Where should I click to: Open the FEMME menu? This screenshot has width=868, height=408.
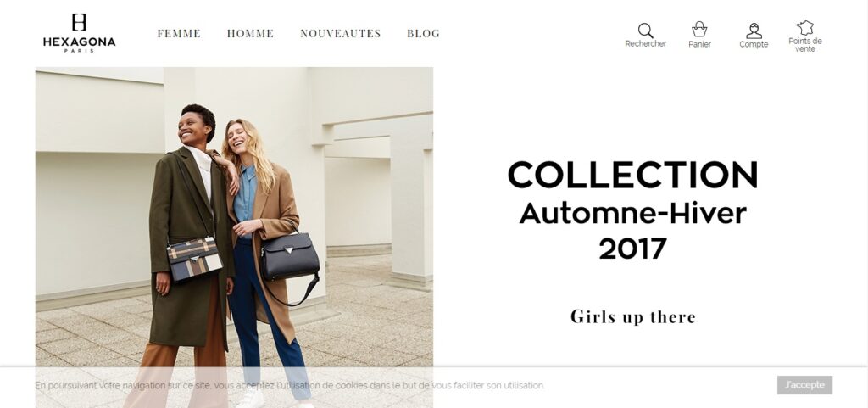click(179, 34)
